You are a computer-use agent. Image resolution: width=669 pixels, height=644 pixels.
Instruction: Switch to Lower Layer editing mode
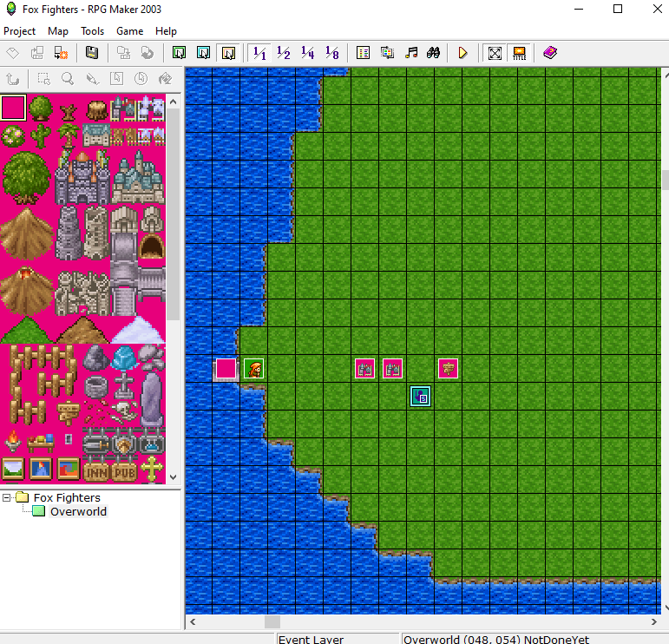point(180,53)
